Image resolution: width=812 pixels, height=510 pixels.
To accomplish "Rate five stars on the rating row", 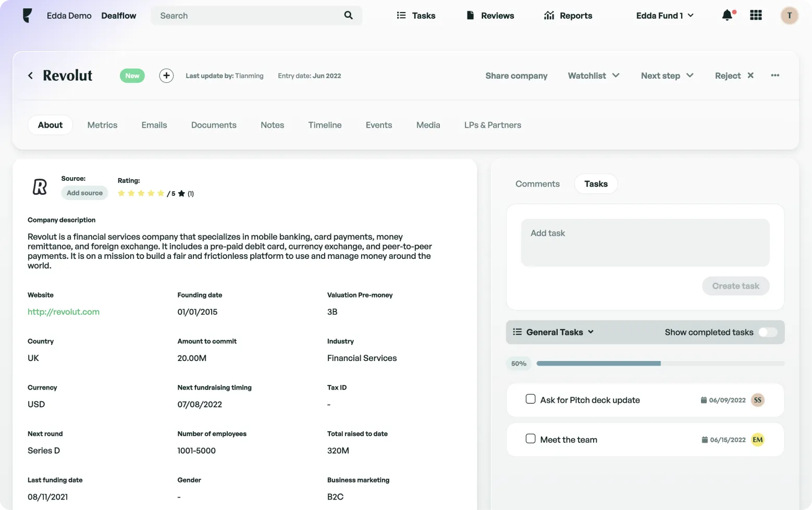I will 161,193.
